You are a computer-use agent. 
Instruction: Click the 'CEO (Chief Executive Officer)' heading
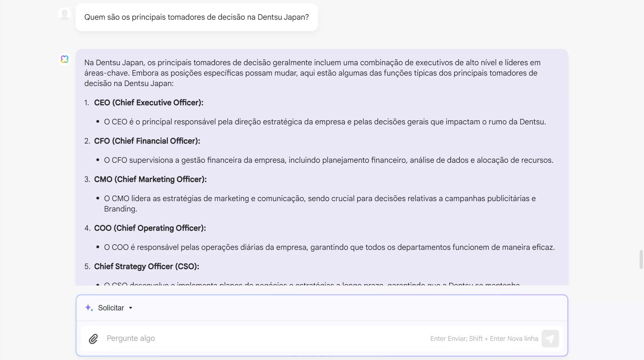point(149,102)
